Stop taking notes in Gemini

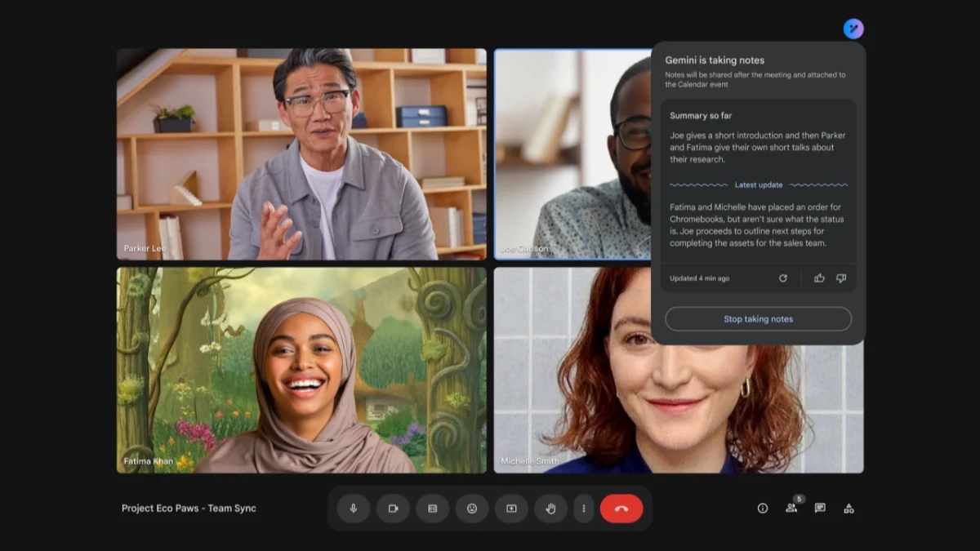[758, 318]
